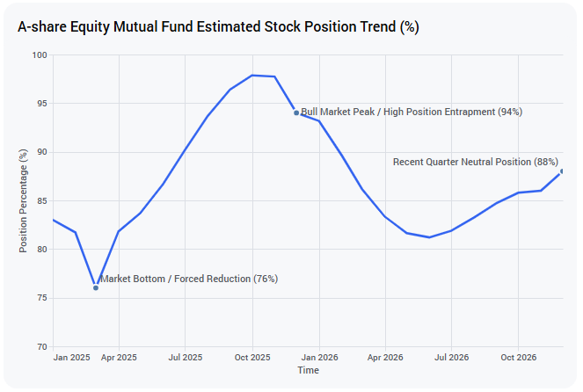Image resolution: width=583 pixels, height=392 pixels.
Task: Select the Market Bottom / Forced Reduction annotation
Action: tap(189, 279)
